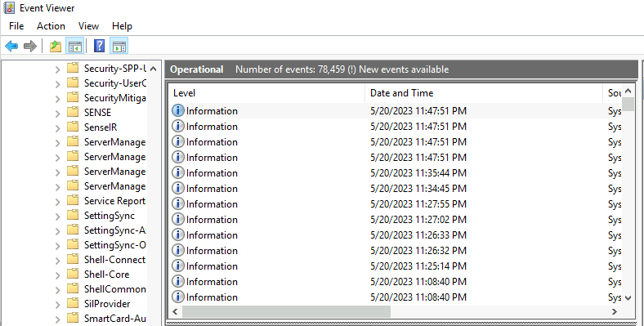The width and height of the screenshot is (644, 326).
Task: Open the File menu
Action: 16,26
